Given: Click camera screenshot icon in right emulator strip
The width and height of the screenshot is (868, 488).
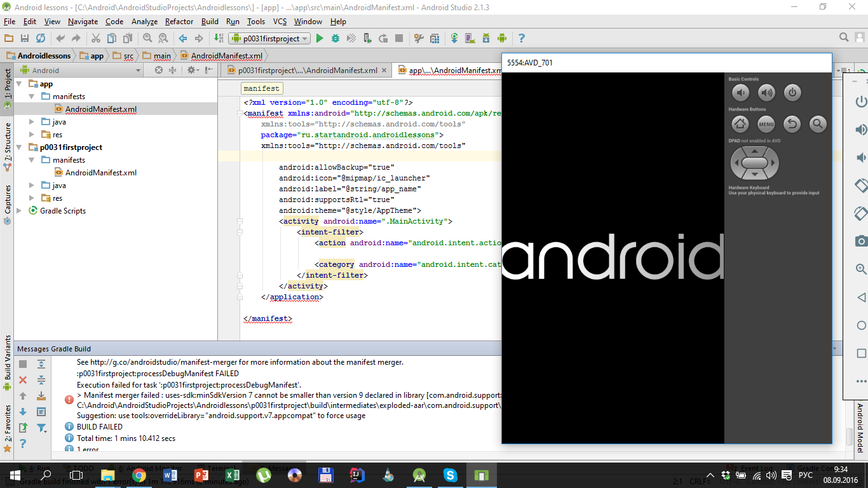Looking at the screenshot, I should (861, 241).
